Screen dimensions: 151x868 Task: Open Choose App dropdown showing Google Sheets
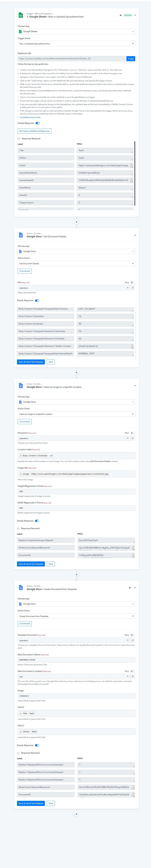click(x=76, y=31)
